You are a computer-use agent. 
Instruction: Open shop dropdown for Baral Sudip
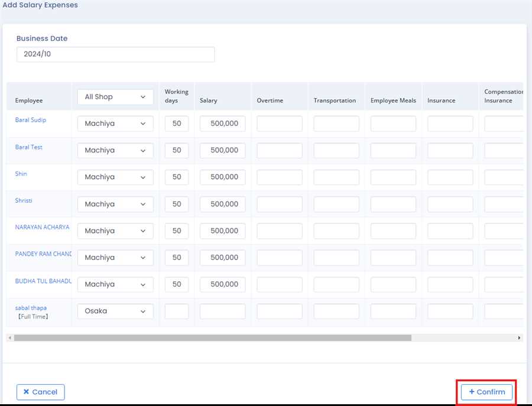pos(115,124)
